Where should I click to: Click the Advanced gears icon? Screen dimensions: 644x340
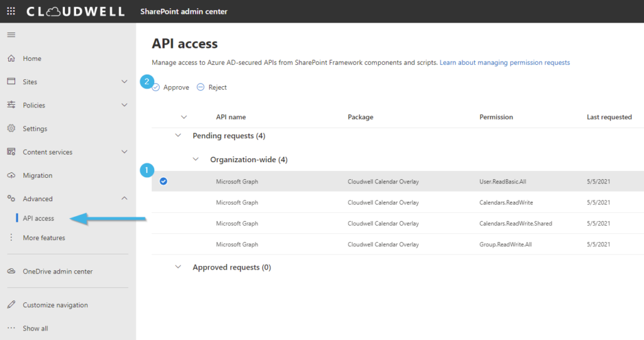point(11,199)
